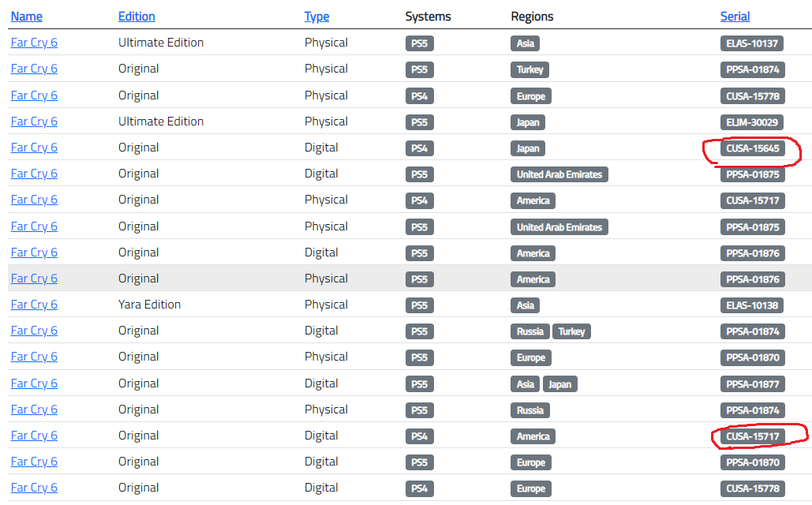Viewport: 812px width, 505px height.
Task: Open Far Cry 6 in Physical United Arab Emirates row
Action: pos(34,226)
